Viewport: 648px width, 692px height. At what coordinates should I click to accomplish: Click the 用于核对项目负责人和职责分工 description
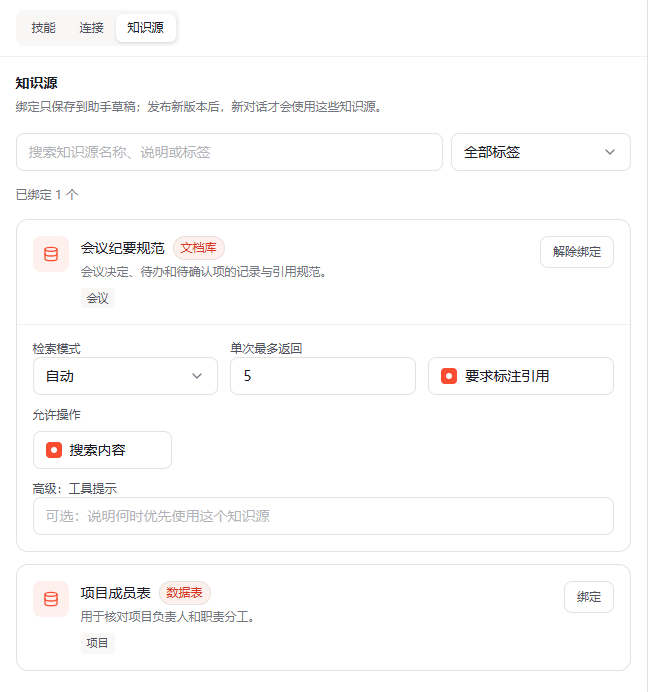[x=168, y=617]
